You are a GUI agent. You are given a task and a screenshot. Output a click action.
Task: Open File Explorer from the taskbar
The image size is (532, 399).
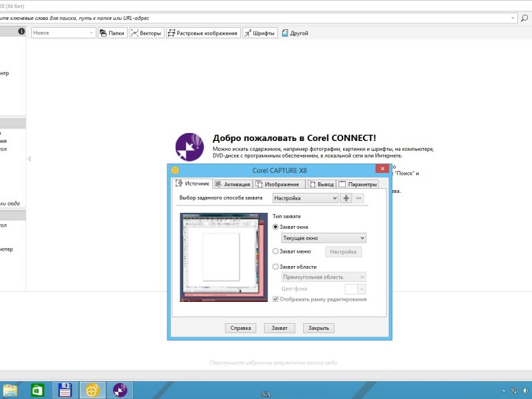pos(9,390)
